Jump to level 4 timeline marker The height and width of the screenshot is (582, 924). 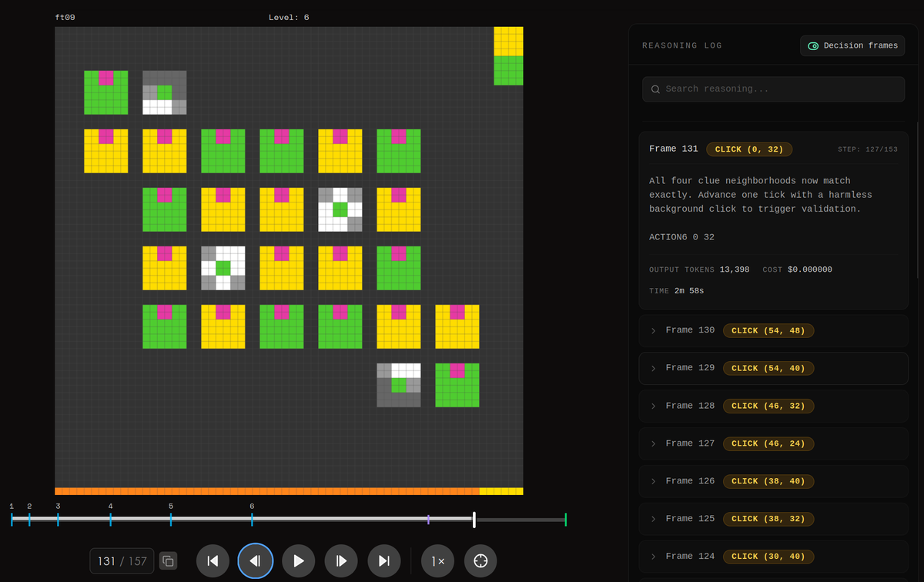110,519
